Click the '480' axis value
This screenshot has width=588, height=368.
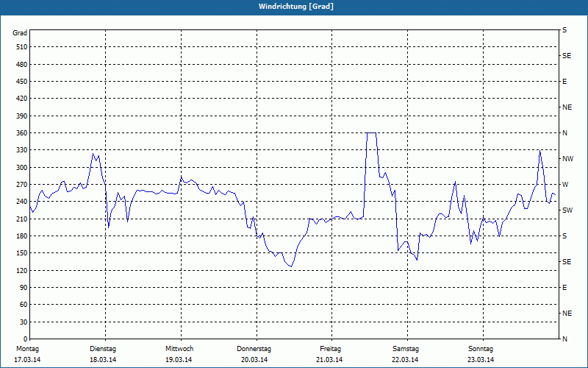point(22,65)
